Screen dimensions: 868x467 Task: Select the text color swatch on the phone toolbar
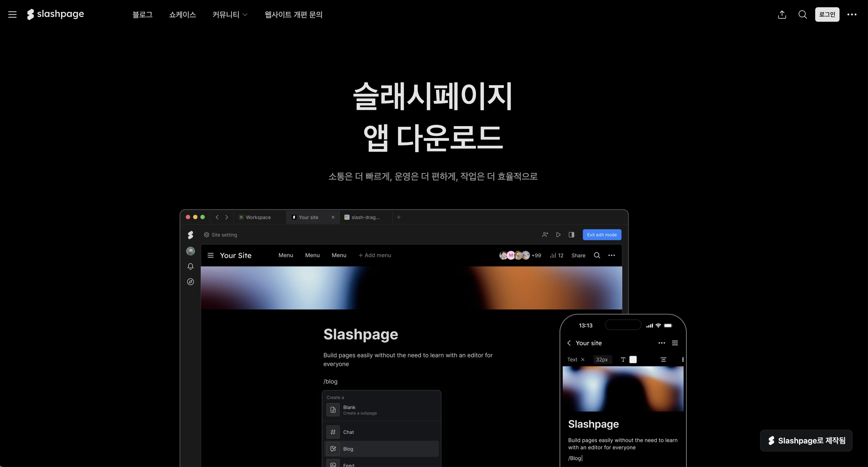633,360
